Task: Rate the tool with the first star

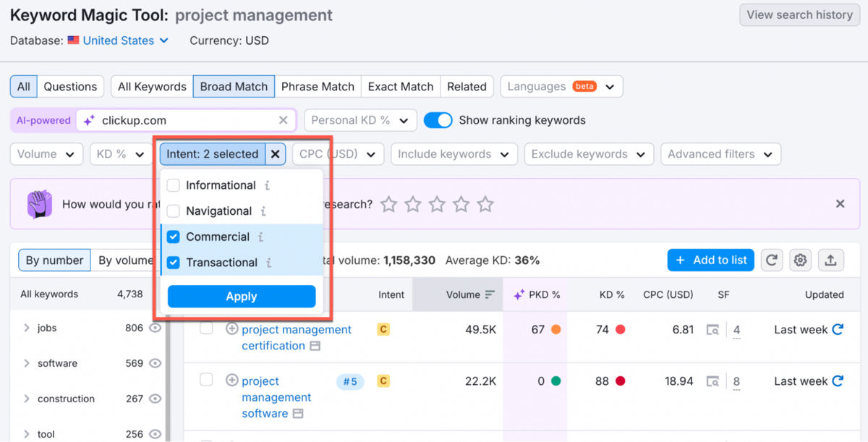Action: (389, 204)
